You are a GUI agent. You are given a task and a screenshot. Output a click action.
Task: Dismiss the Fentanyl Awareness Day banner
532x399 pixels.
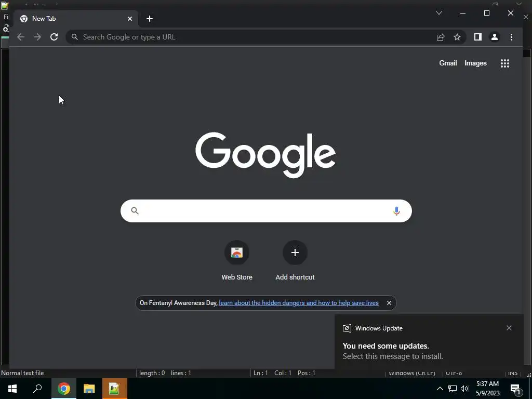389,303
